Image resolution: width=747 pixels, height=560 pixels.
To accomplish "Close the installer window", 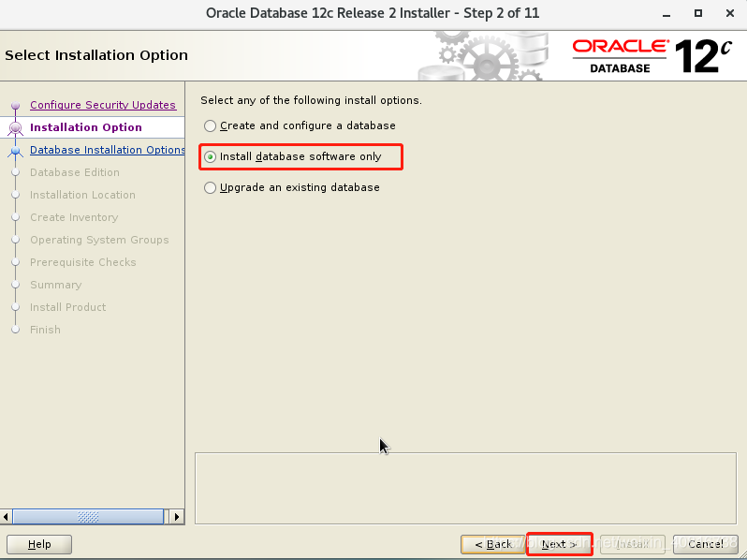I will 730,13.
